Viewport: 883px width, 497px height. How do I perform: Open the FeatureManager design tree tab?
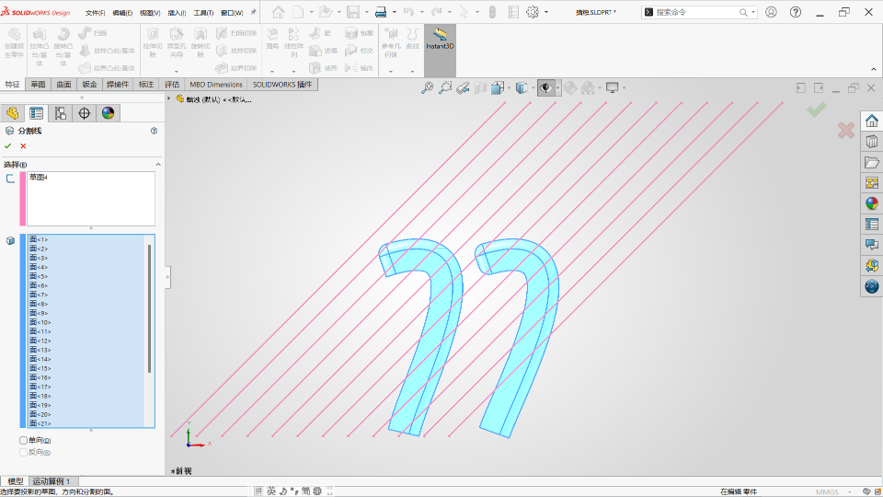point(12,113)
